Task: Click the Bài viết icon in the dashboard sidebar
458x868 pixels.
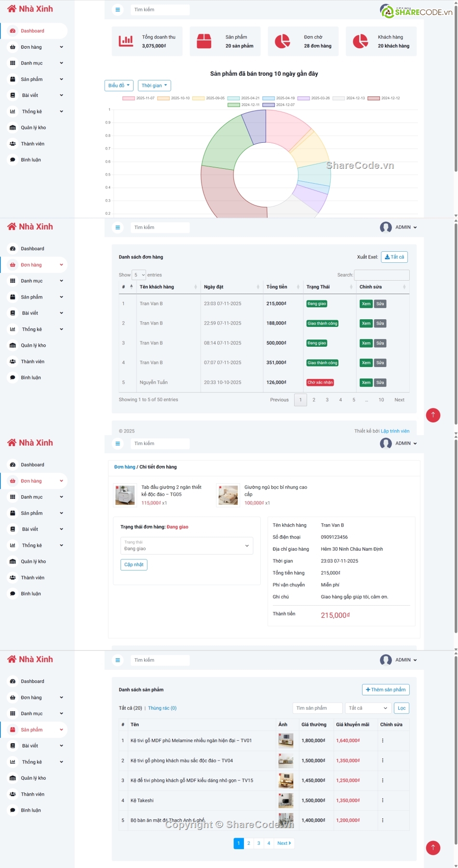Action: coord(13,95)
